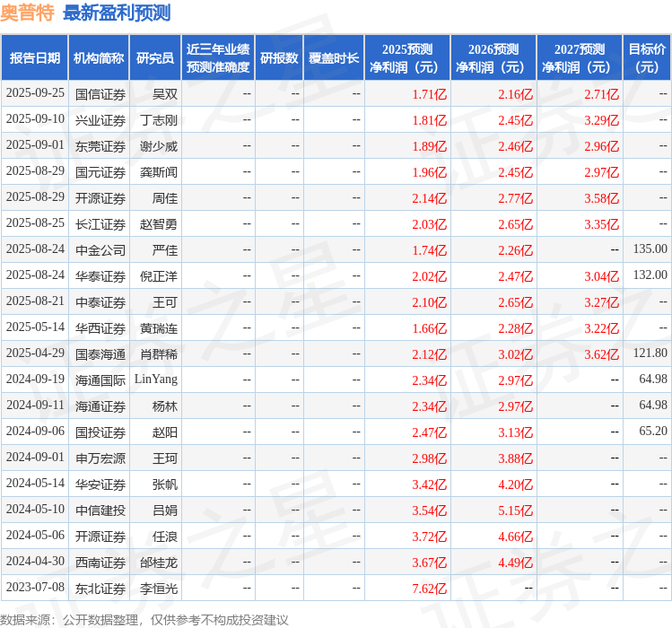Click the 报告日期 column header
The image size is (672, 628).
coord(34,58)
